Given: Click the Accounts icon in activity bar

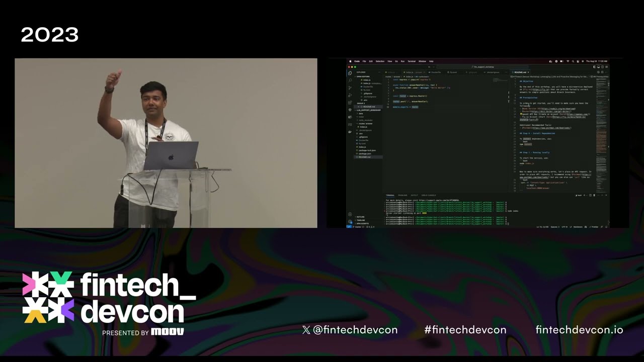Looking at the screenshot, I should pyautogui.click(x=350, y=214).
